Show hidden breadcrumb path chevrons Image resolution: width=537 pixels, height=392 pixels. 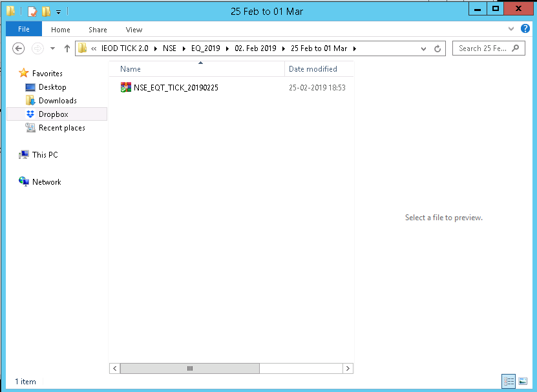94,48
